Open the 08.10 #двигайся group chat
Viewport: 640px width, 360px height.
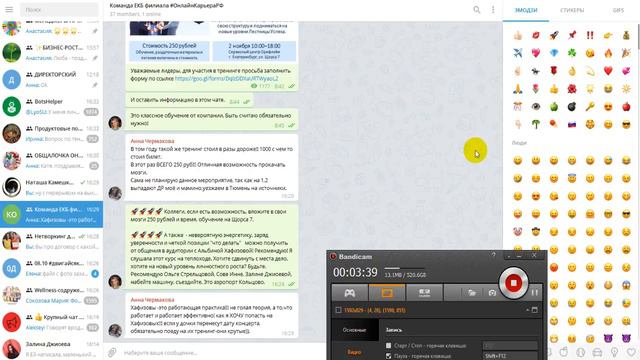[51, 268]
